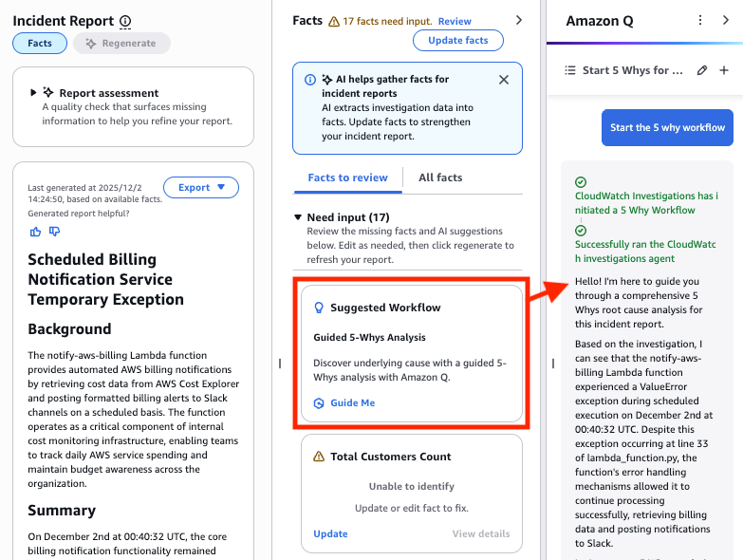Screen dimensions: 743x560
Task: Click the Update facts button
Action: click(x=458, y=41)
